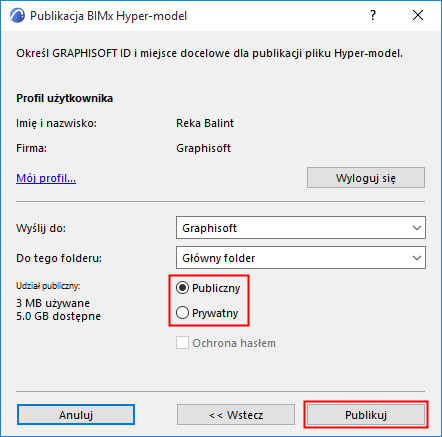Click the Określ GRAPHISOFT ID instruction text
The image size is (442, 437).
(209, 53)
